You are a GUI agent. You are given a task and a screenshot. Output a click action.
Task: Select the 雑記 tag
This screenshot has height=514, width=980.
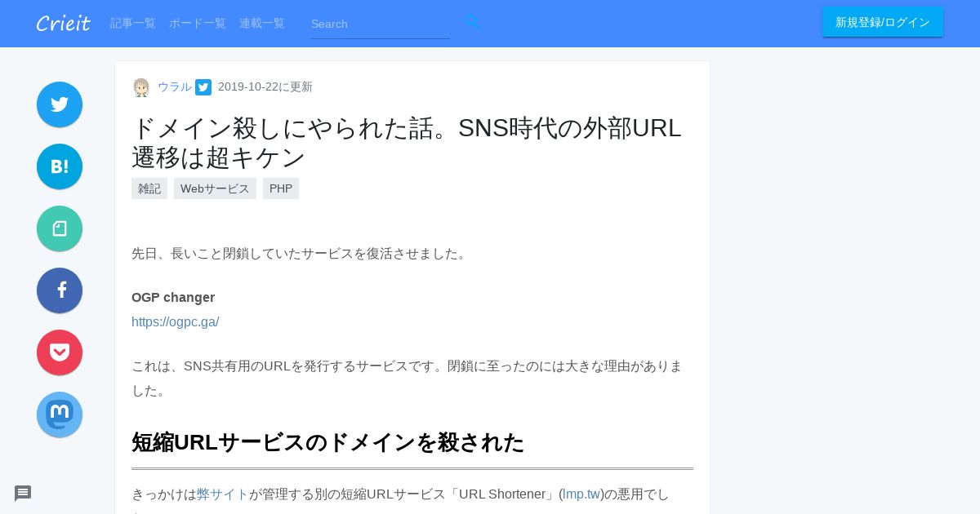coord(149,188)
